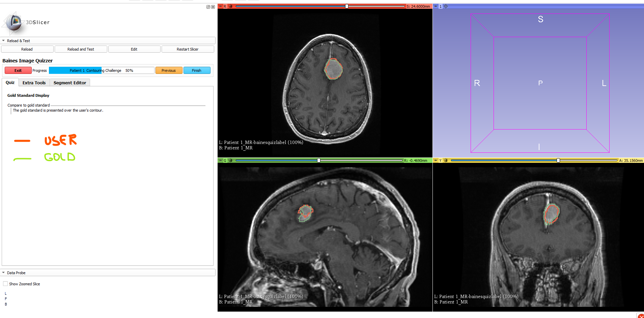
Task: Center the 3D view with the crosshair icon
Action: [446, 6]
